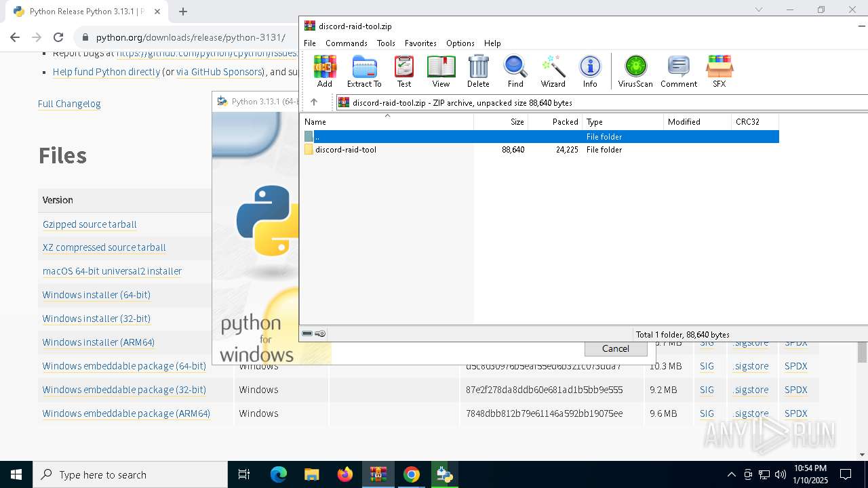Viewport: 868px width, 488px height.
Task: Open Windows embeddable package (64-bit) link
Action: (124, 366)
